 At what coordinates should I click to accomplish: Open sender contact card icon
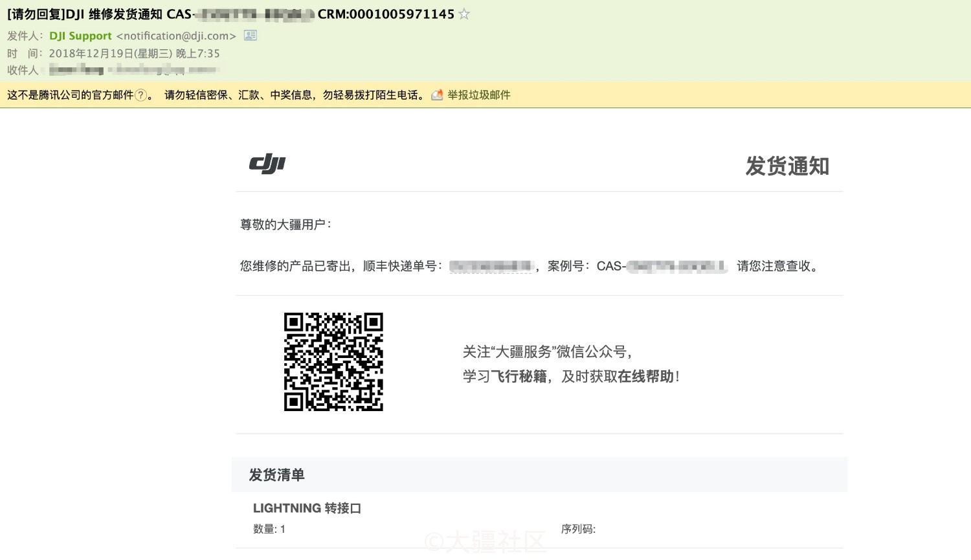click(x=251, y=36)
